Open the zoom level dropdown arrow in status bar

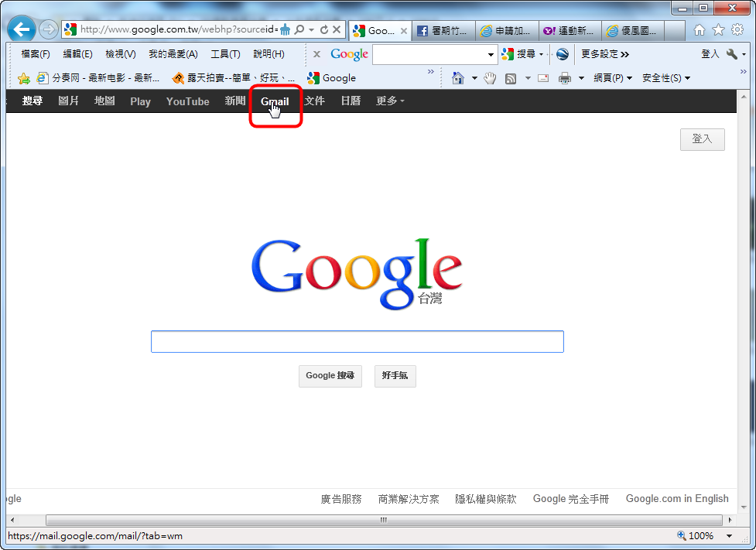[730, 535]
